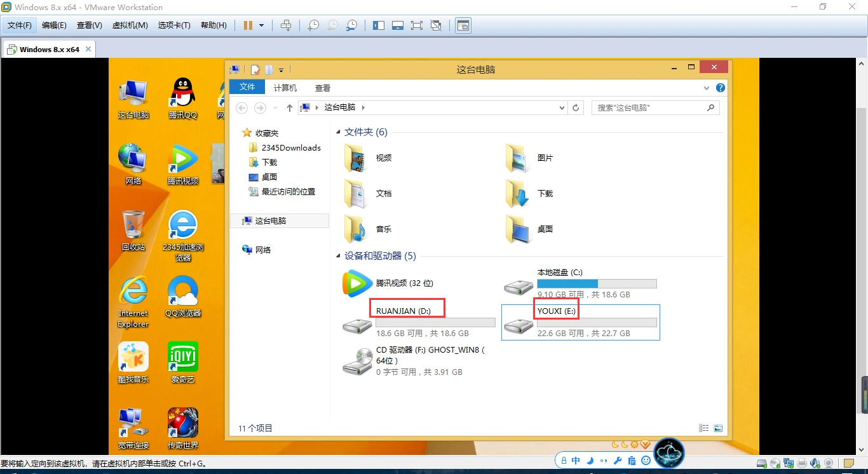
Task: Click the Send Ctrl+Alt+Del toolbar icon
Action: click(x=286, y=25)
